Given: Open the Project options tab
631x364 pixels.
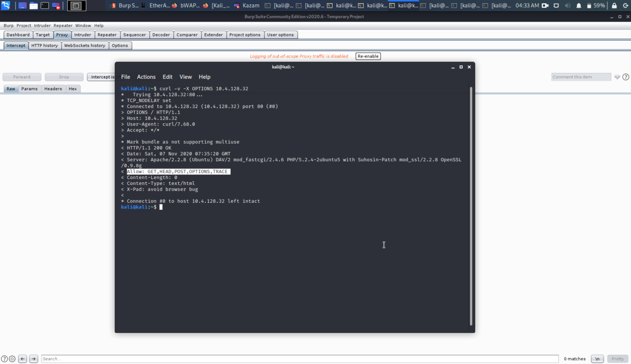Looking at the screenshot, I should coord(245,35).
